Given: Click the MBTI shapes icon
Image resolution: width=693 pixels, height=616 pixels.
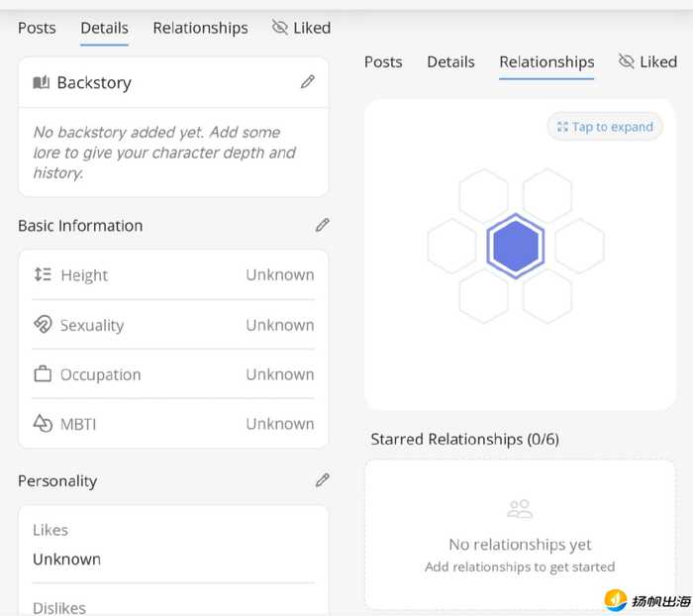Looking at the screenshot, I should (43, 424).
